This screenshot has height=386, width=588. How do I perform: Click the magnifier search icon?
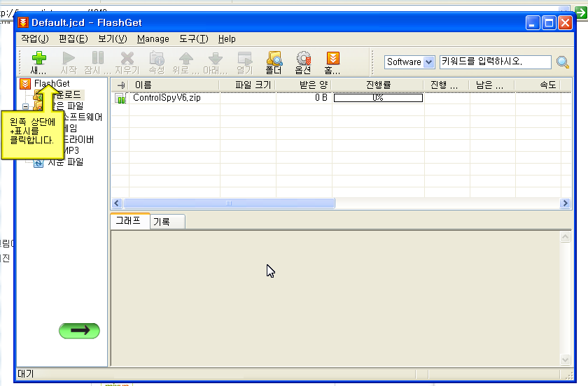point(563,62)
